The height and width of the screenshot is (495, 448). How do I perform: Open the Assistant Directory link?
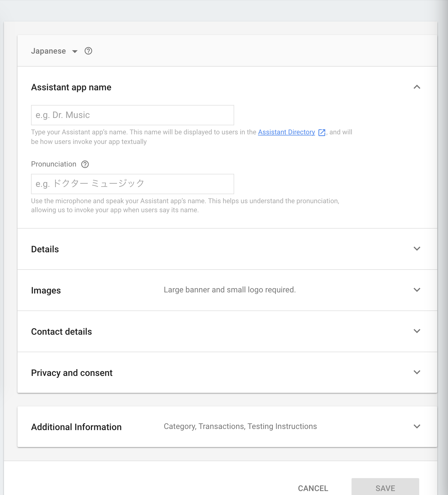[286, 132]
